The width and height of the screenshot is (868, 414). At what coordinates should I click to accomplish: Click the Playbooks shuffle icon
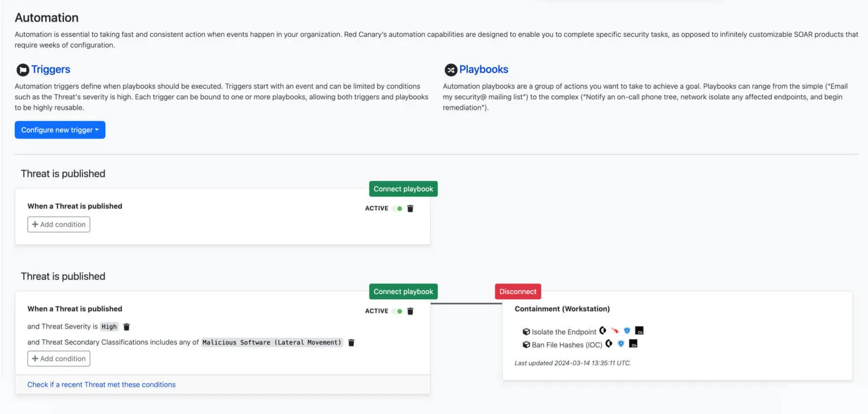[x=450, y=70]
